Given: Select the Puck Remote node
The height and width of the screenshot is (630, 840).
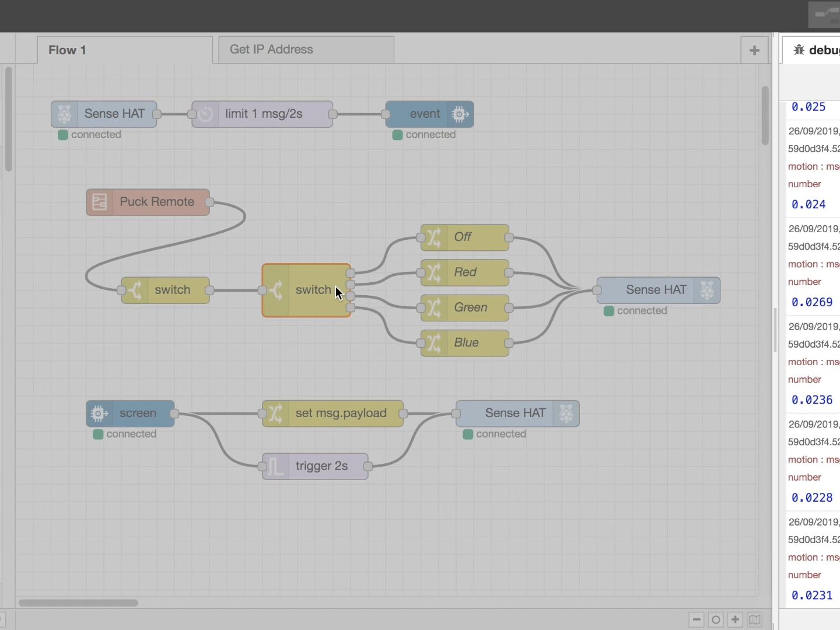Looking at the screenshot, I should coord(148,202).
